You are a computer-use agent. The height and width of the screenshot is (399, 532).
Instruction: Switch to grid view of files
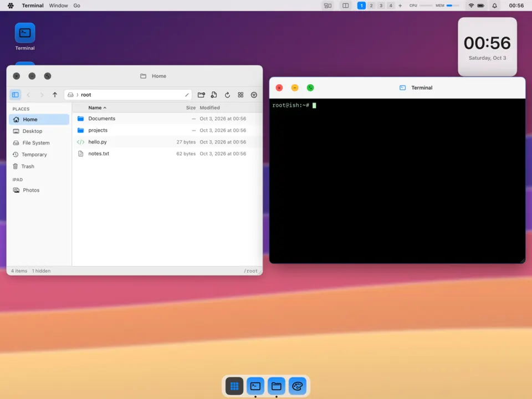click(x=241, y=95)
